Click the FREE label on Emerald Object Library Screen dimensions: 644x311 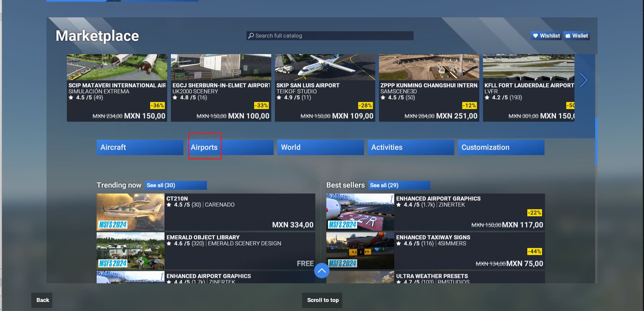[305, 264]
